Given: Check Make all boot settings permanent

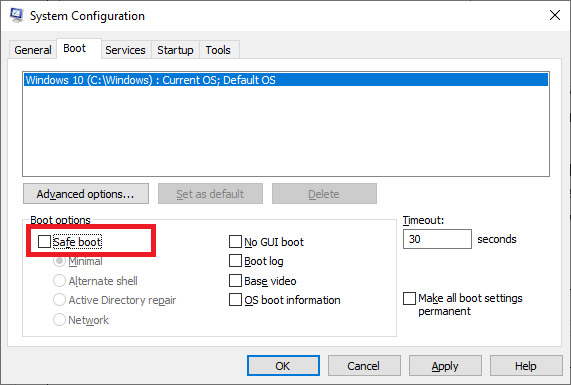Looking at the screenshot, I should tap(409, 298).
